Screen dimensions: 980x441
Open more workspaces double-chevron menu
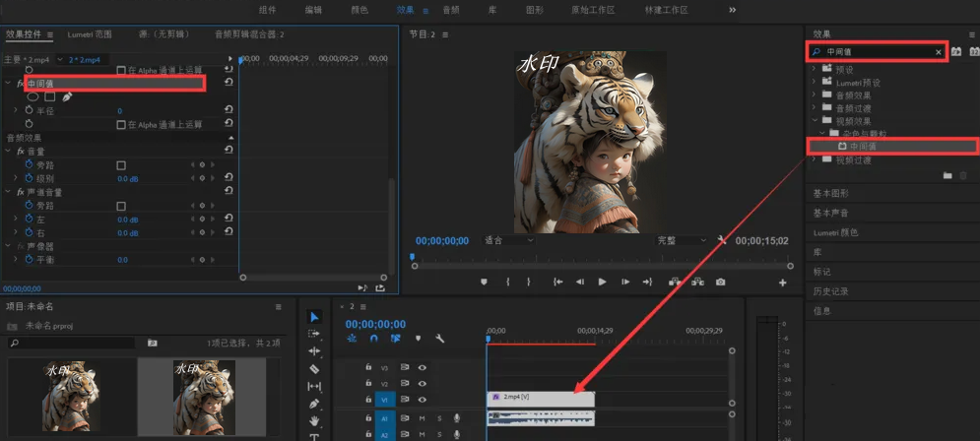pos(733,10)
